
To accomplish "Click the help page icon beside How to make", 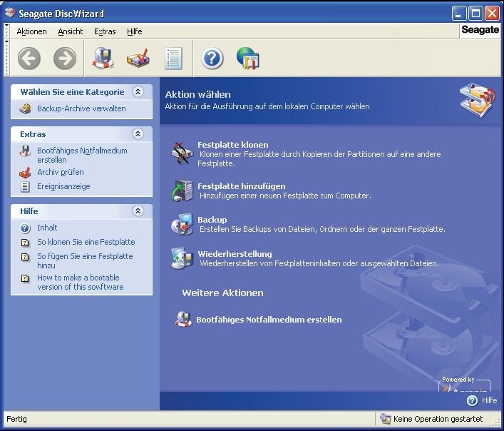I will pyautogui.click(x=25, y=278).
